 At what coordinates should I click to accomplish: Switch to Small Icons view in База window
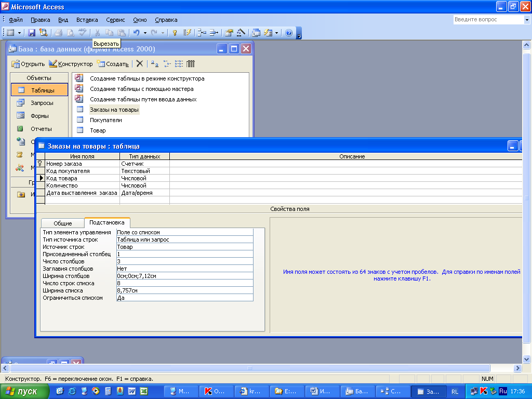167,63
